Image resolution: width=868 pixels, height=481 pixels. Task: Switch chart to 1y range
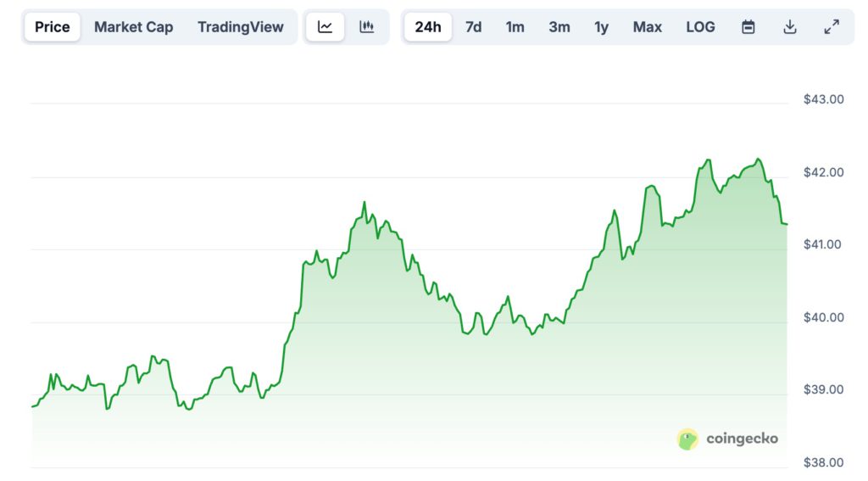point(601,27)
